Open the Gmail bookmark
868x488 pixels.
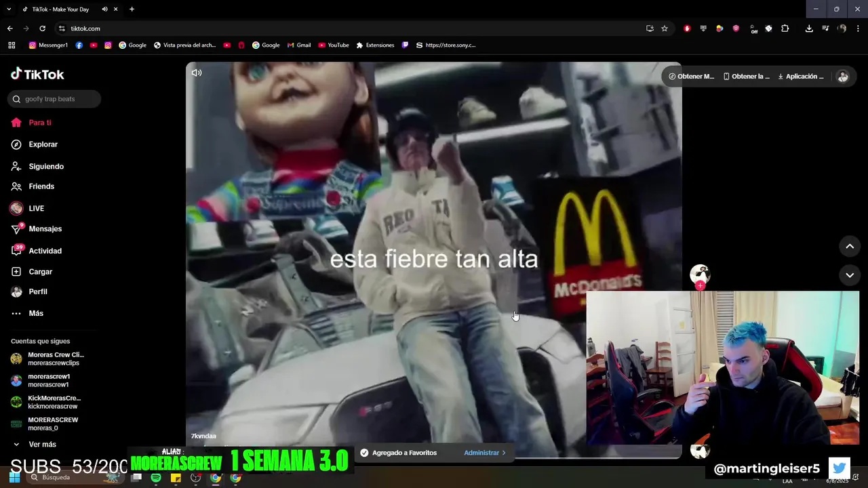pos(299,45)
